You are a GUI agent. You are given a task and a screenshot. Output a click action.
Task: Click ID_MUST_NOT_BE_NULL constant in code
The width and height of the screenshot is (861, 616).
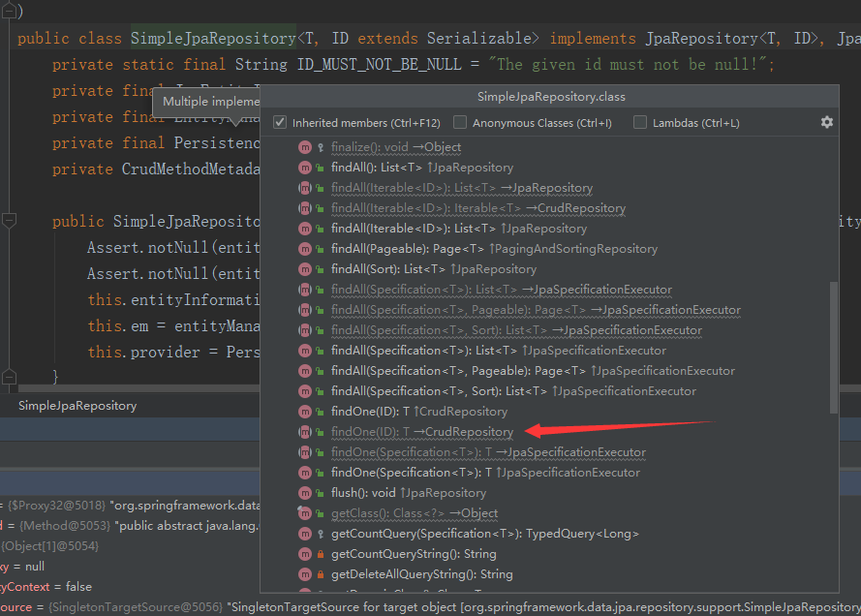(x=379, y=64)
